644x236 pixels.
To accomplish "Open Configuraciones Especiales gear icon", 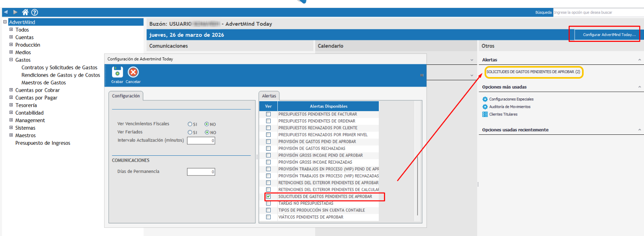I will tap(485, 99).
